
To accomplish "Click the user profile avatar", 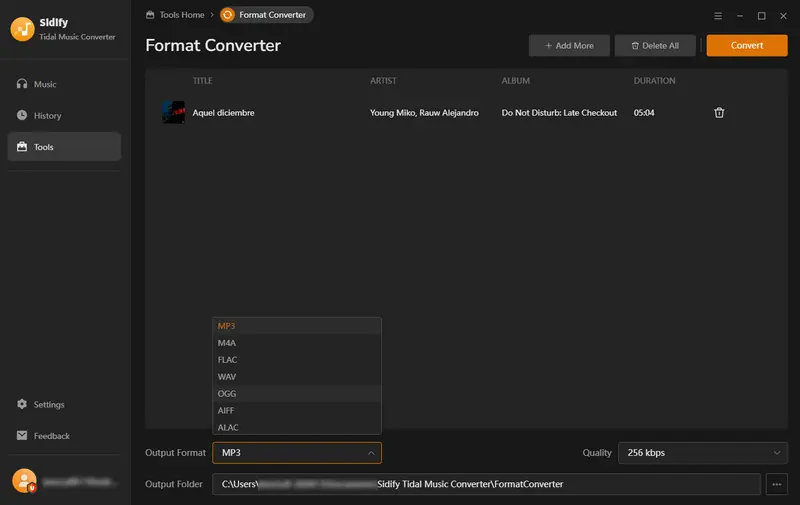I will click(24, 481).
